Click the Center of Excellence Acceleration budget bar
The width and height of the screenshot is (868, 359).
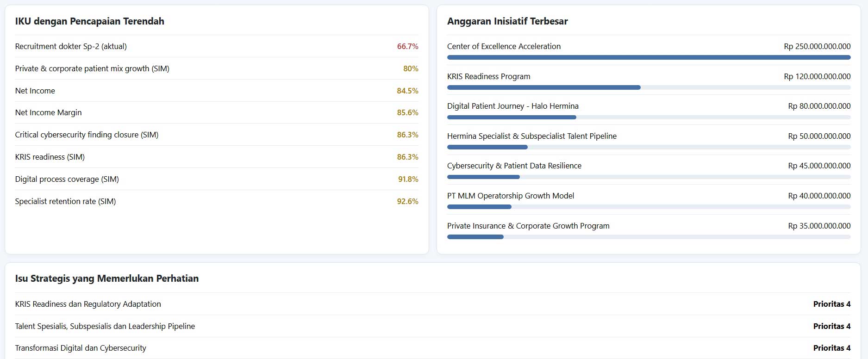point(649,57)
